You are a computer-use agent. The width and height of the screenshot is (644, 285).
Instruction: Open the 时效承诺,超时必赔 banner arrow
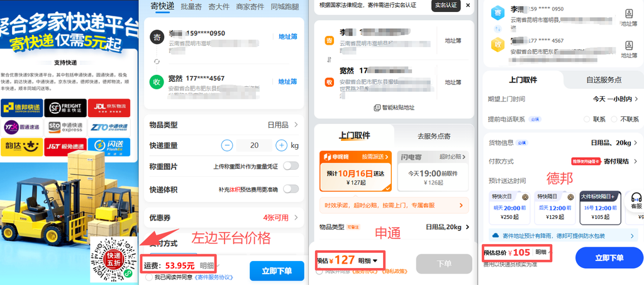461,205
